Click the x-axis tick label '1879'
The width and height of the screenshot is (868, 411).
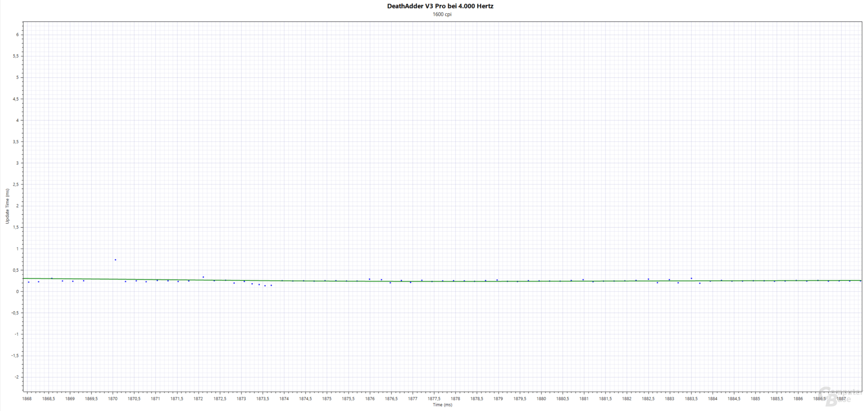tap(498, 399)
